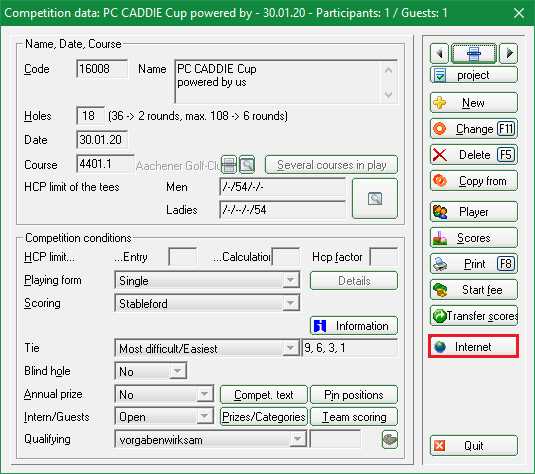Image resolution: width=535 pixels, height=474 pixels.
Task: Open the Tie dropdown
Action: 291,348
